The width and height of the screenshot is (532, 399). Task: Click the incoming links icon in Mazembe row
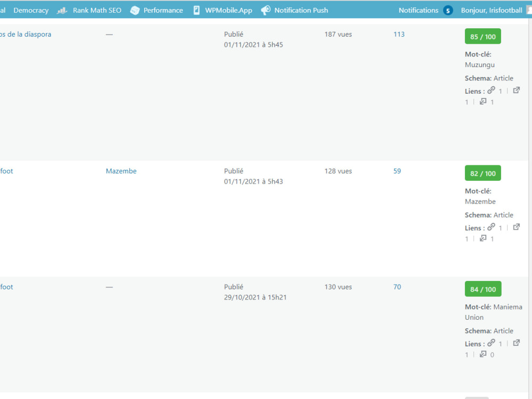click(x=483, y=238)
